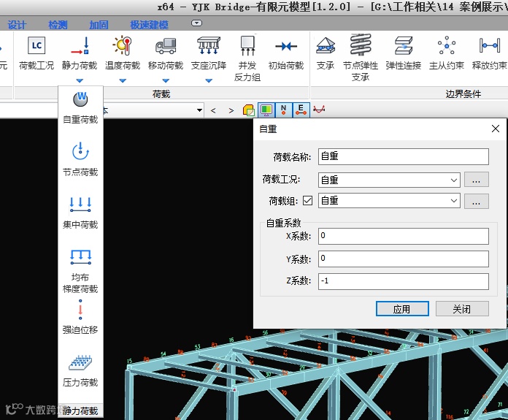Click the ... button beside 荷载工况
The width and height of the screenshot is (508, 420).
(476, 180)
